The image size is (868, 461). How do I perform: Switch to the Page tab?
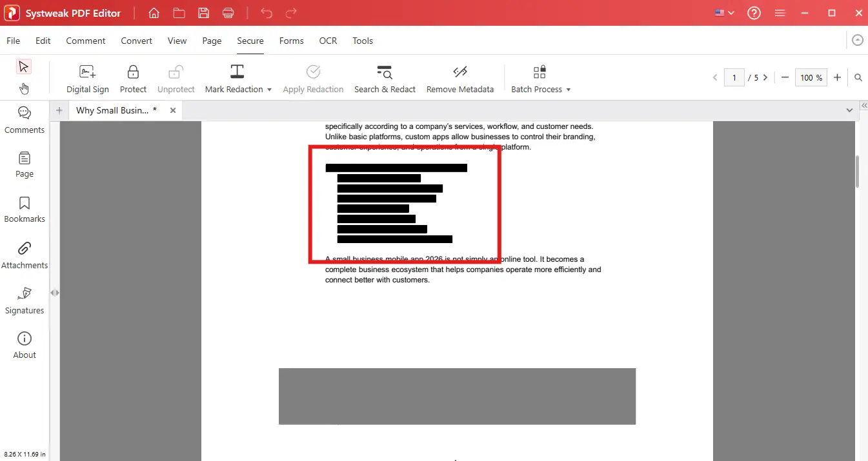click(212, 41)
